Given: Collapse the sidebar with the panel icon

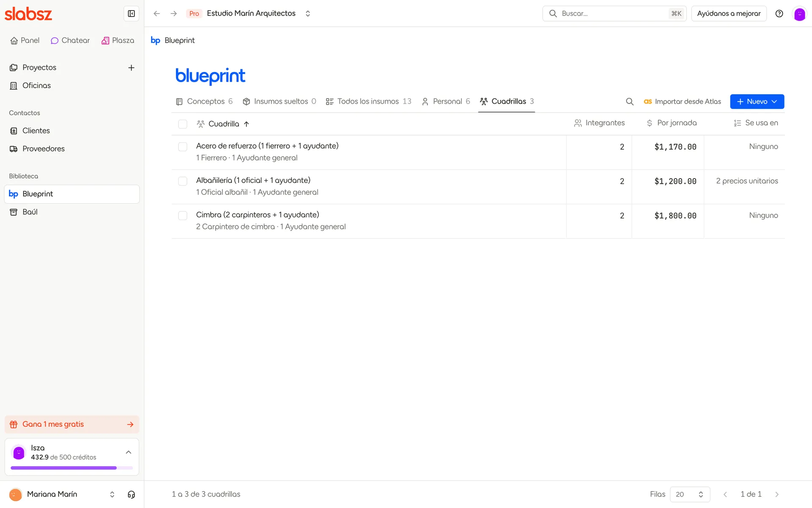Looking at the screenshot, I should click(x=131, y=14).
